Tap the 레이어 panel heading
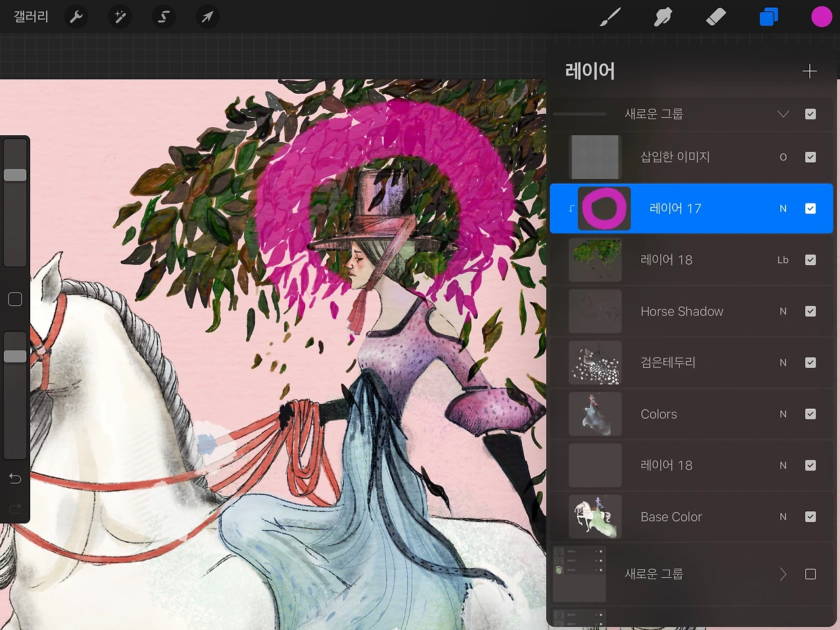Image resolution: width=840 pixels, height=630 pixels. click(x=590, y=71)
